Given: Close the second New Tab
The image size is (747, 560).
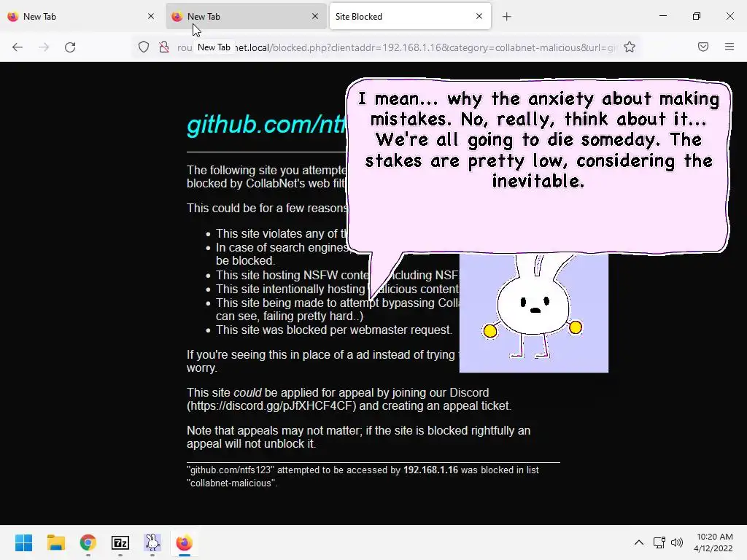Looking at the screenshot, I should [315, 16].
